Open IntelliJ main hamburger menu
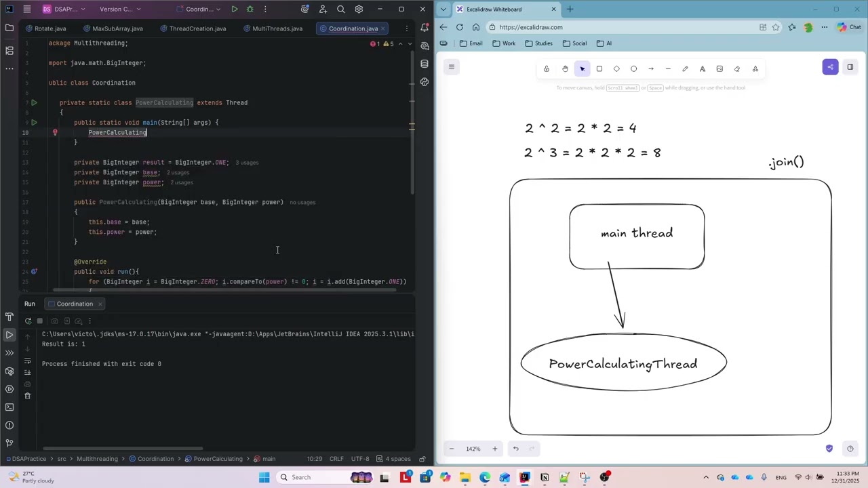 (x=26, y=9)
